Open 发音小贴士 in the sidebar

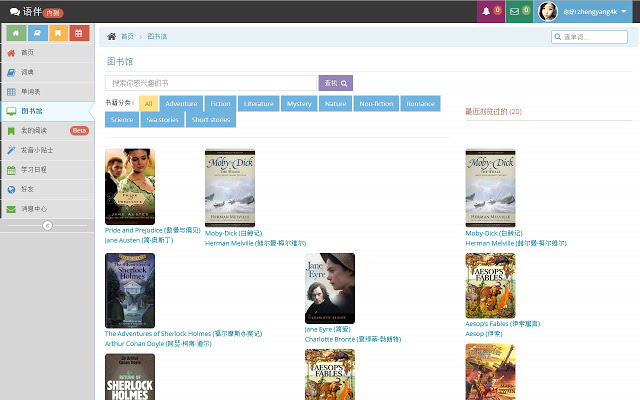click(x=47, y=150)
